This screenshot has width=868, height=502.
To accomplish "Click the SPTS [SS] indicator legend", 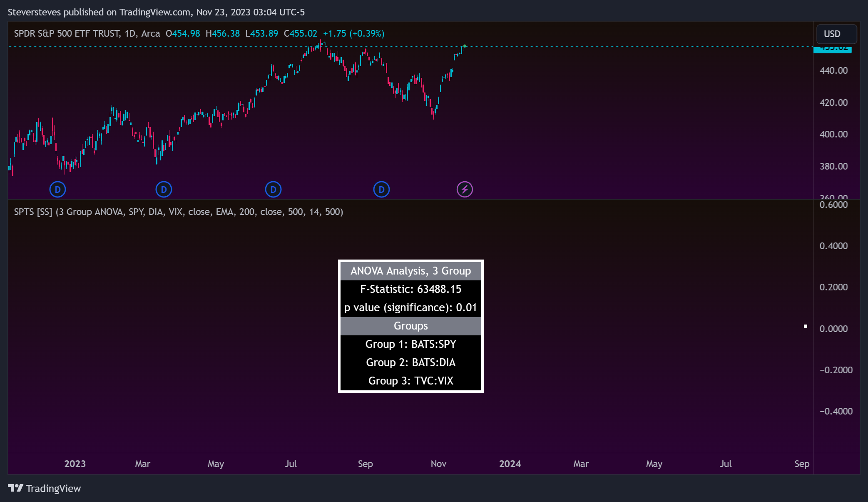I will pyautogui.click(x=179, y=212).
